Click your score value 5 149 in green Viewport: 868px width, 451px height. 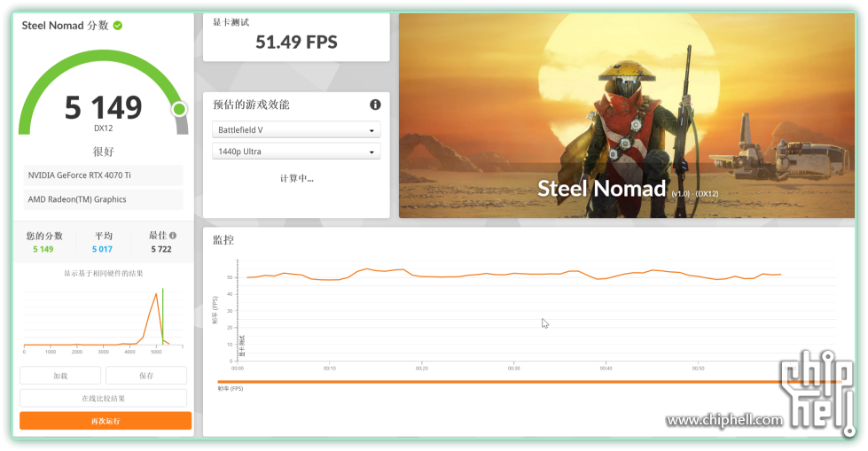click(43, 249)
